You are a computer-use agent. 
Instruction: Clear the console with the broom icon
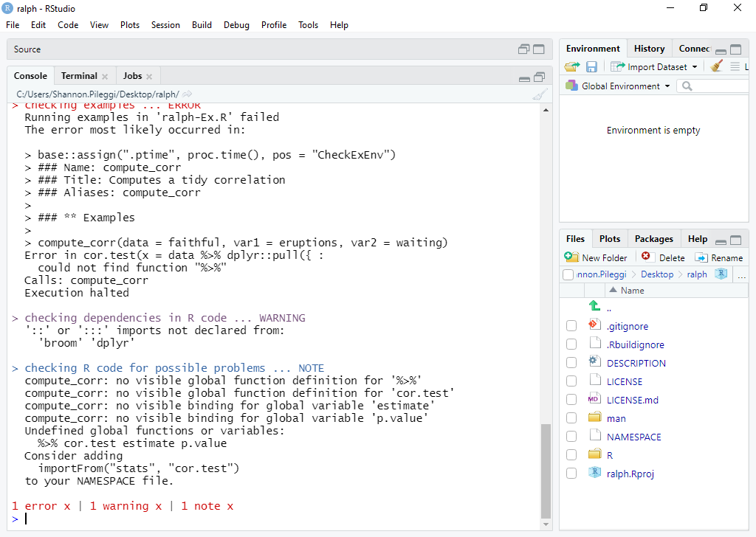click(540, 94)
